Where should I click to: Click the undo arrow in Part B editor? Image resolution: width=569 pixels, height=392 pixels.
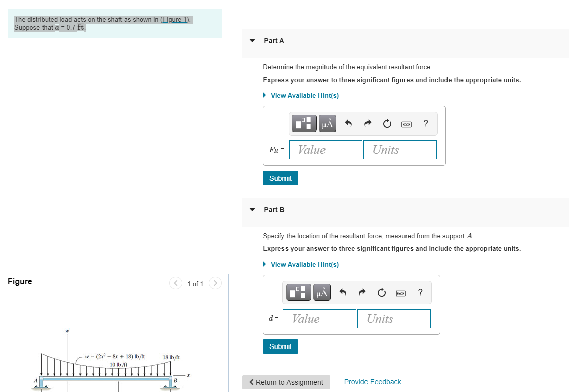pyautogui.click(x=343, y=292)
